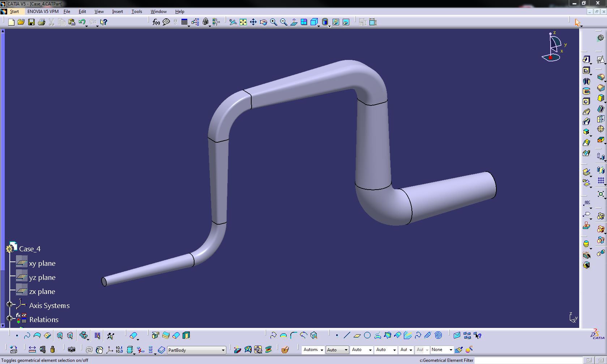Toggle Fly Mode view
This screenshot has height=364, width=607.
coord(233,22)
